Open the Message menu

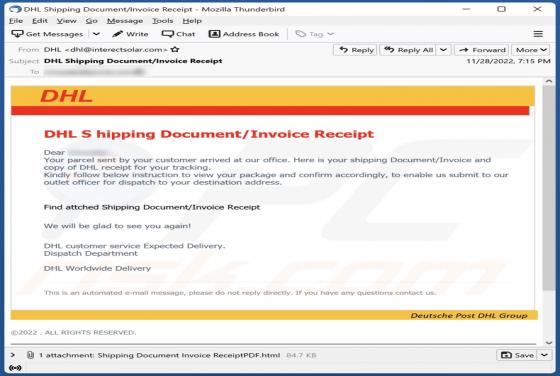pos(125,21)
